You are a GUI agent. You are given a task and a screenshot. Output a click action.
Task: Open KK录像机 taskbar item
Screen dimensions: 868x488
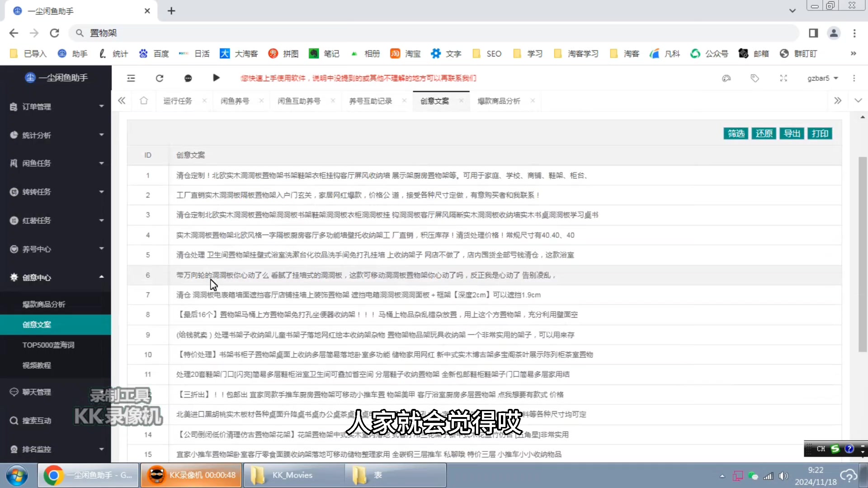(x=191, y=475)
